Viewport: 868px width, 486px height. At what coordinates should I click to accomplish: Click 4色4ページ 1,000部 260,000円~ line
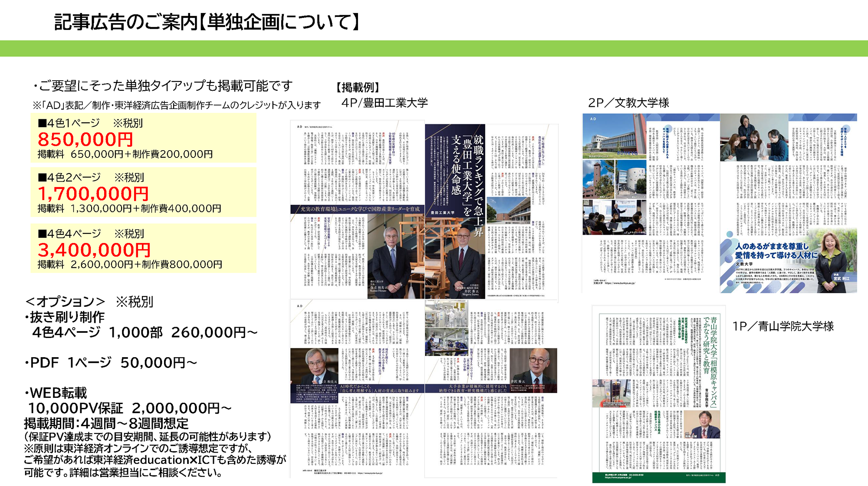point(145,332)
